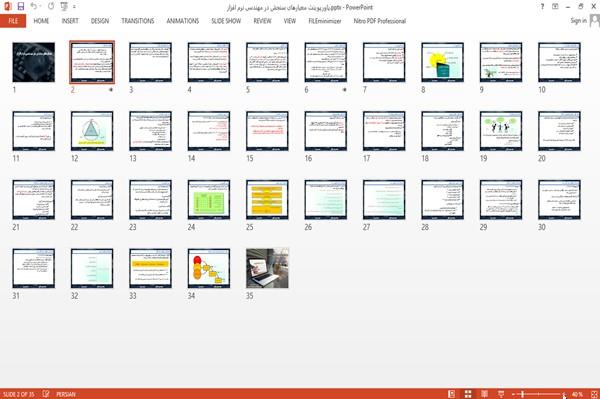Click the SLIDE 2 OF 35 indicator
The height and width of the screenshot is (399, 600).
(x=18, y=394)
